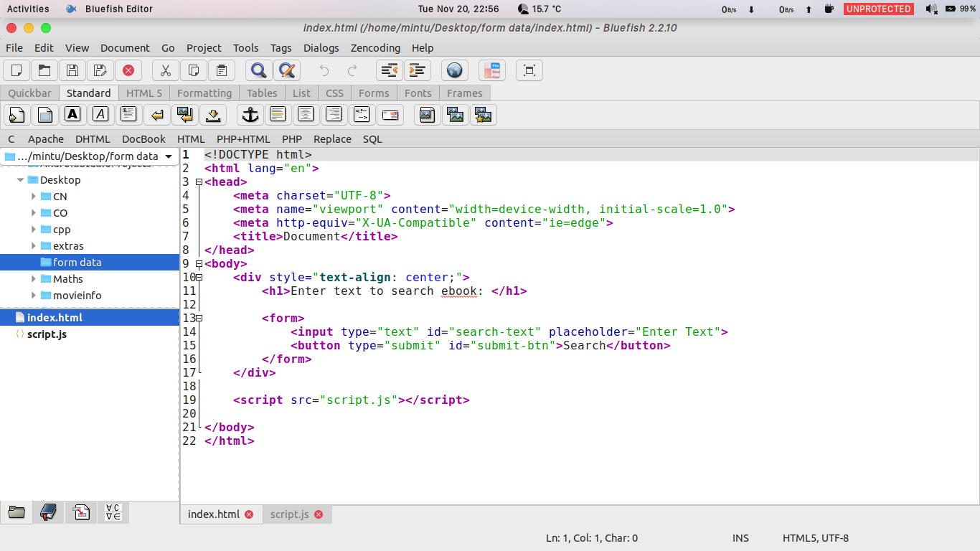This screenshot has width=980, height=551.
Task: Open the Snippets side panel tab
Action: click(x=81, y=512)
